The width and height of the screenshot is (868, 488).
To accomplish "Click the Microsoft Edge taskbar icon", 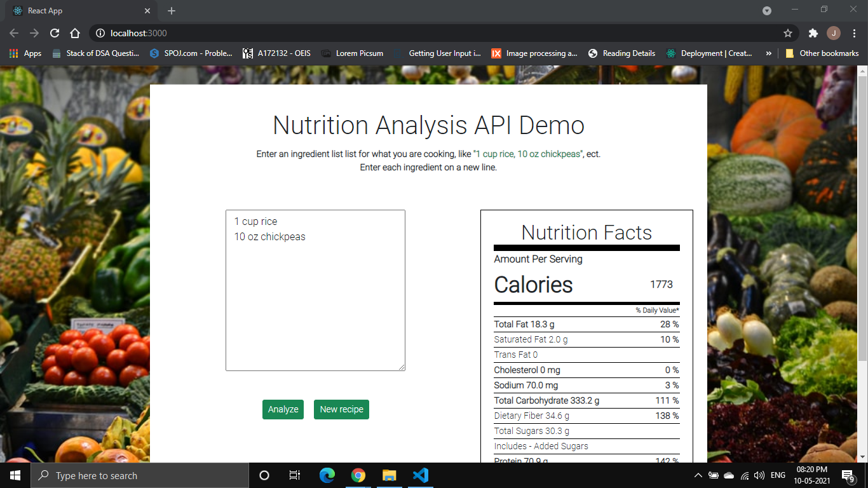I will (x=327, y=475).
